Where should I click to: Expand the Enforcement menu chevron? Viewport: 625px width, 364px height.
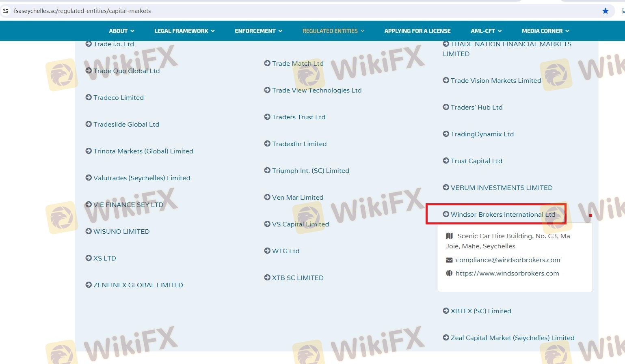coord(280,31)
